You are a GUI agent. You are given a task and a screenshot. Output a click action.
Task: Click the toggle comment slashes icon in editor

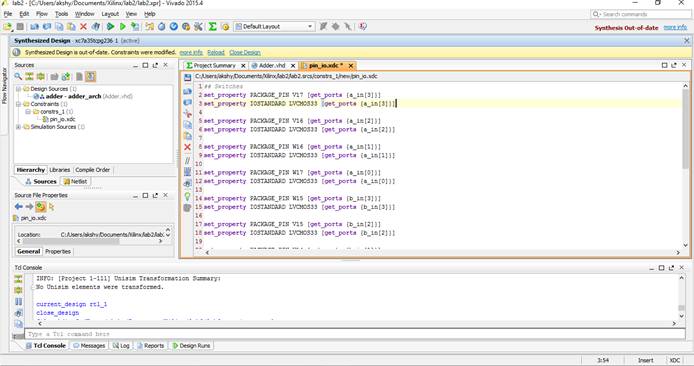click(x=187, y=160)
